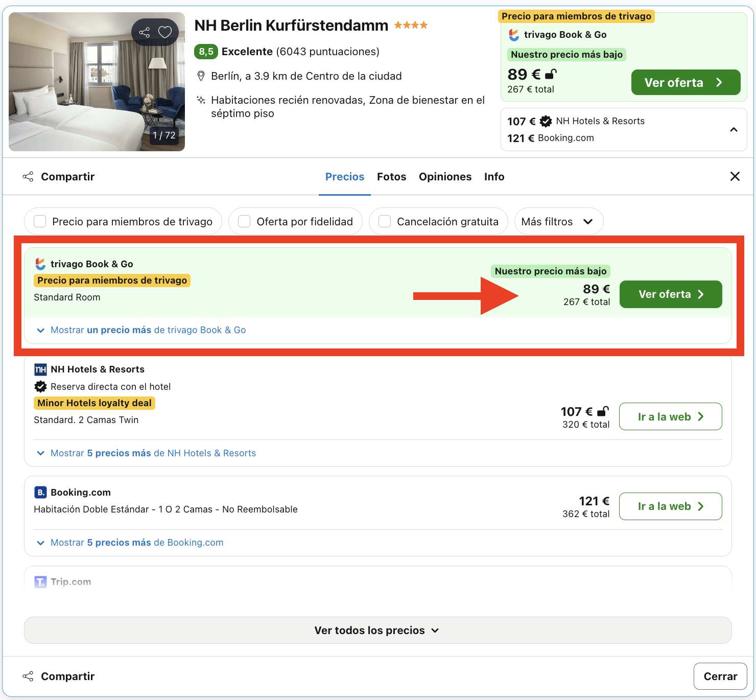Open the Opiniones tab
Viewport: 756px width, 700px height.
(x=445, y=176)
